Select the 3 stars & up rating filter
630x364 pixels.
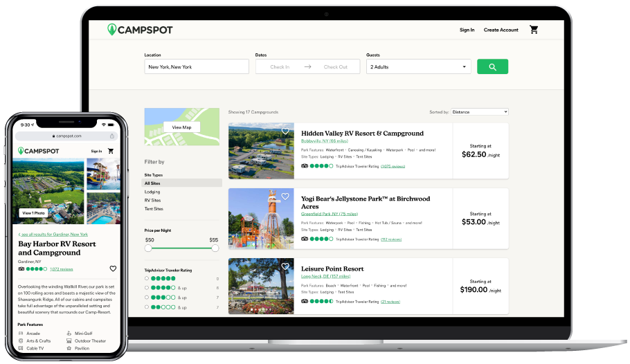click(x=147, y=298)
